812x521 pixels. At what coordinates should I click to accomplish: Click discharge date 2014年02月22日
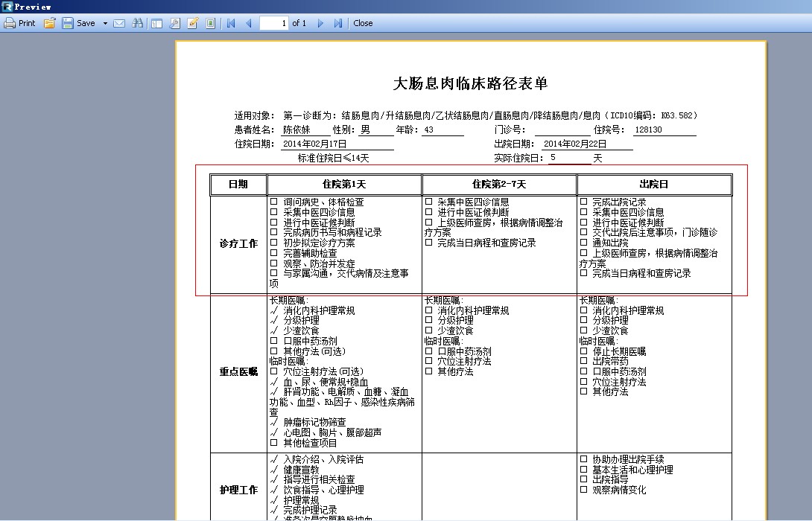coord(575,144)
